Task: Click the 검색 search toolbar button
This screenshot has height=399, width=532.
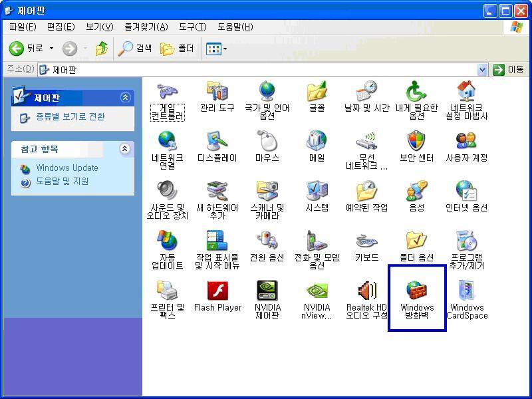Action: click(x=135, y=49)
